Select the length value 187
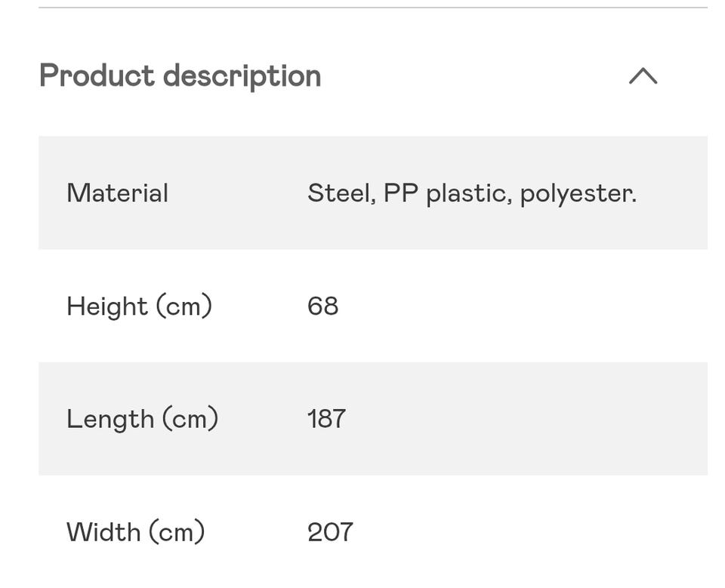This screenshot has width=725, height=588. point(326,419)
